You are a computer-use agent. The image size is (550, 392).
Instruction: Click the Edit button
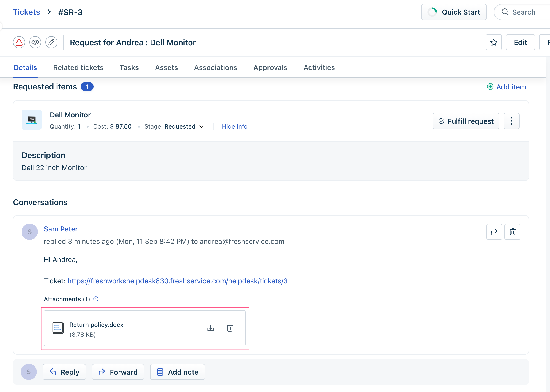[x=520, y=43]
